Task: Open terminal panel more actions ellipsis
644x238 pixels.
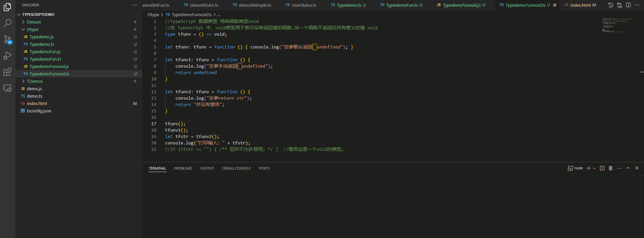Action: (x=619, y=168)
